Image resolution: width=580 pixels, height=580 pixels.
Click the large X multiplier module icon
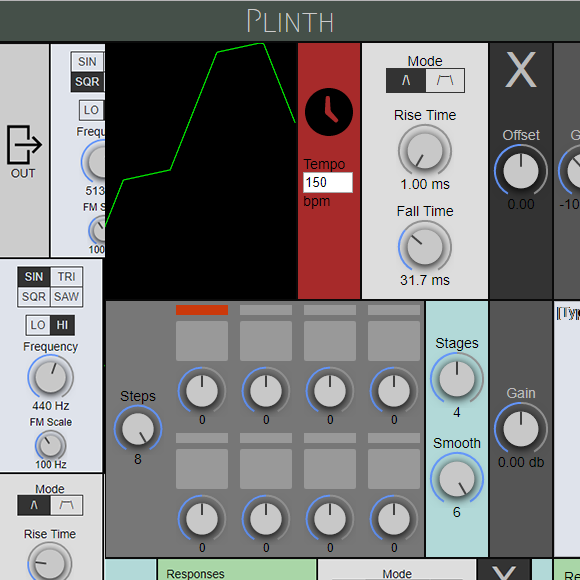coord(520,69)
